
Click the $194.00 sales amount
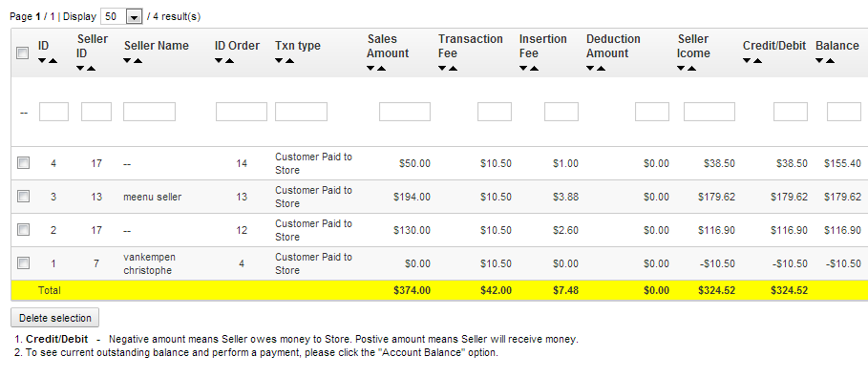412,197
